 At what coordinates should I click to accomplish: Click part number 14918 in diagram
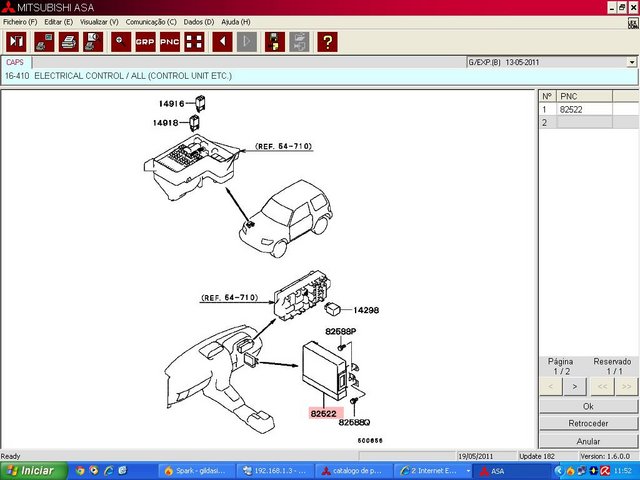[166, 122]
